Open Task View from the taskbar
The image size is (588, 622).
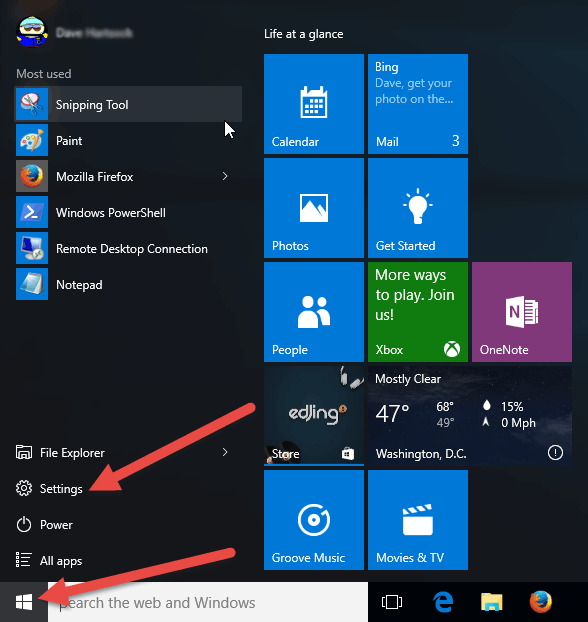pos(392,602)
